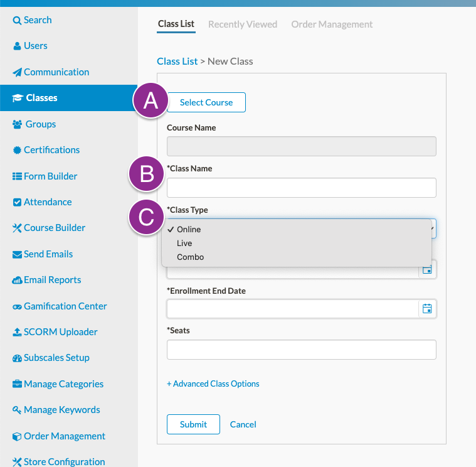
Task: Click the Groups people icon
Action: (x=18, y=124)
